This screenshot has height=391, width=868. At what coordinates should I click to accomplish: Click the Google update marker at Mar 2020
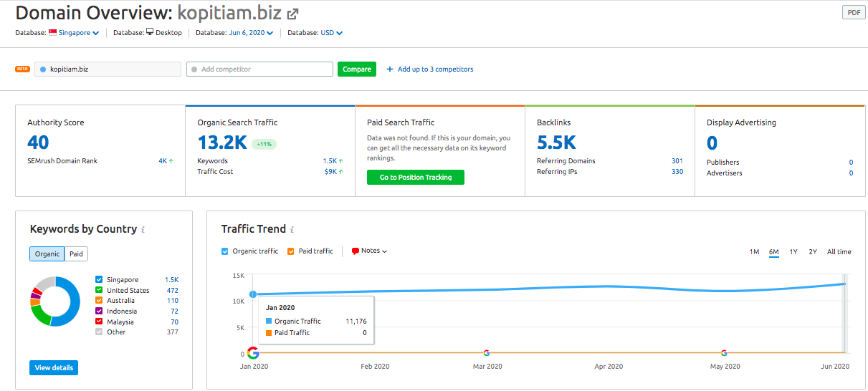coord(487,352)
